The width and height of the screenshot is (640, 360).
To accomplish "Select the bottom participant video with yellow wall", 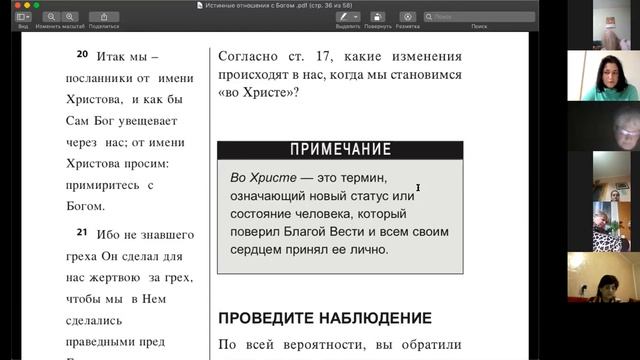I will click(604, 277).
